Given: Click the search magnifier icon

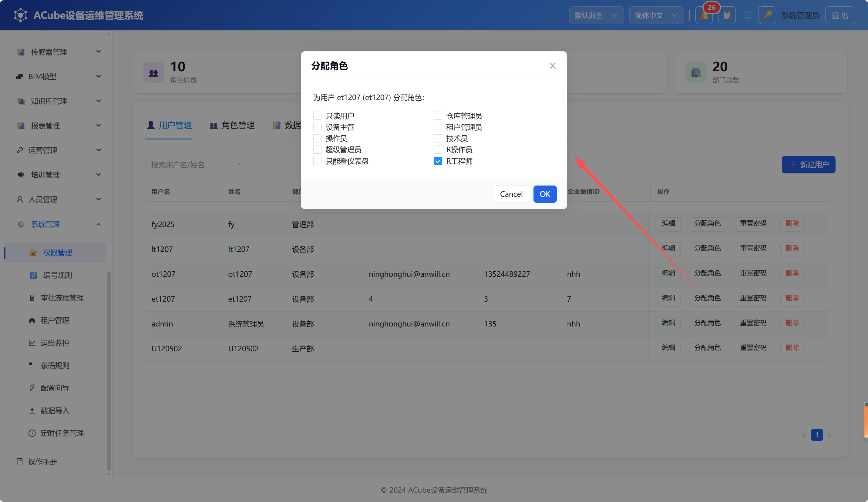Looking at the screenshot, I should (x=239, y=165).
